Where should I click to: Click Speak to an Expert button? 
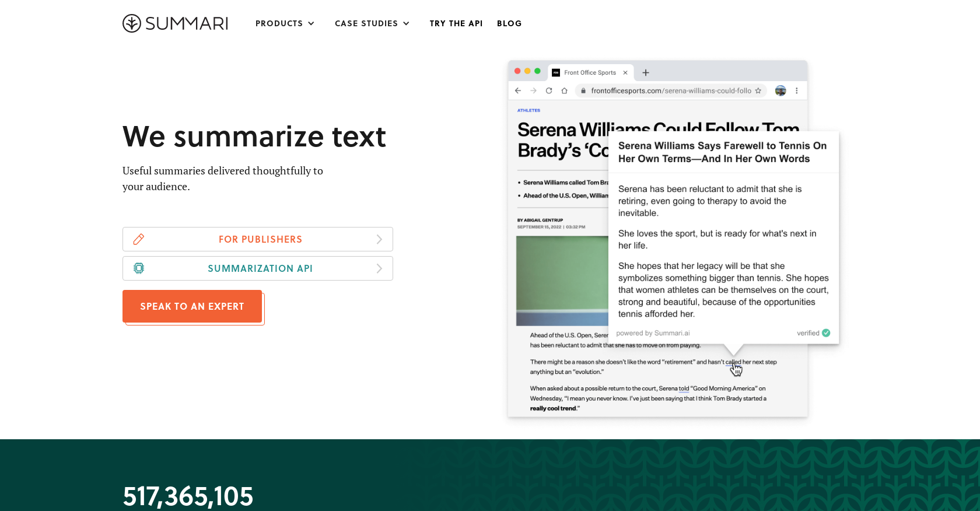[x=192, y=306]
